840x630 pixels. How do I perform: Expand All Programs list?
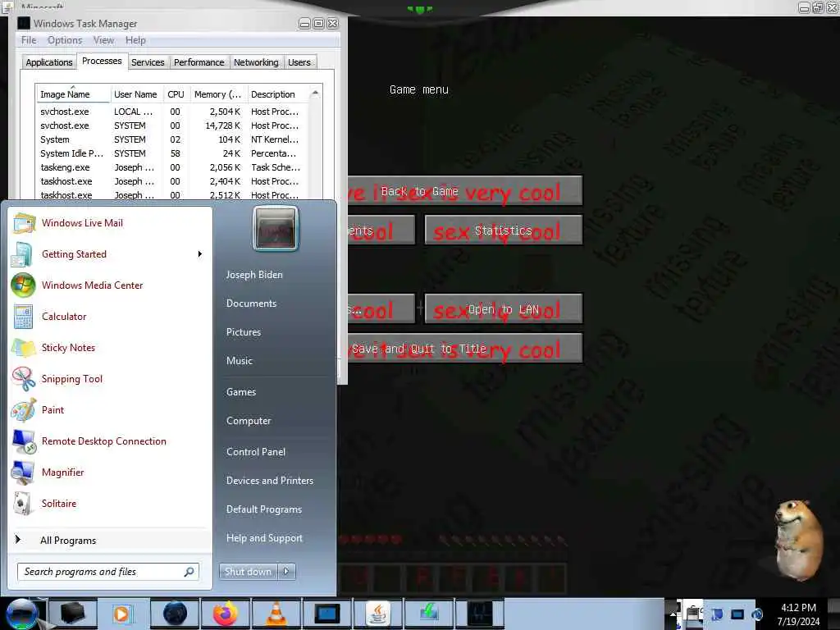point(68,541)
